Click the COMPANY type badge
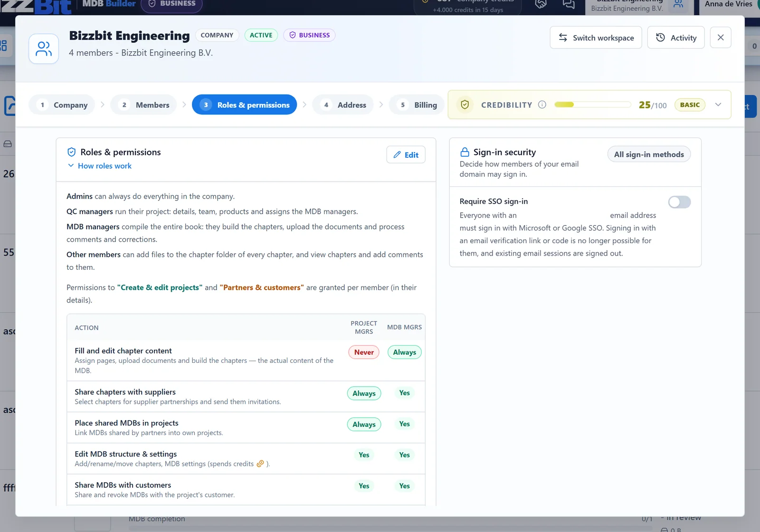This screenshot has width=760, height=532. point(217,35)
